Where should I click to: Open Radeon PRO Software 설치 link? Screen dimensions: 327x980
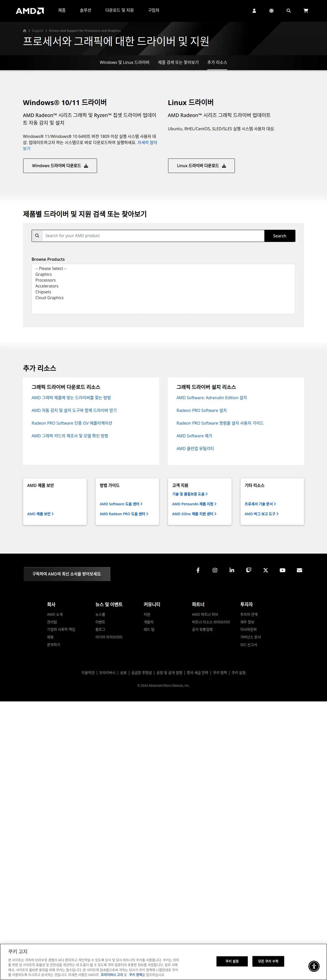click(x=201, y=410)
